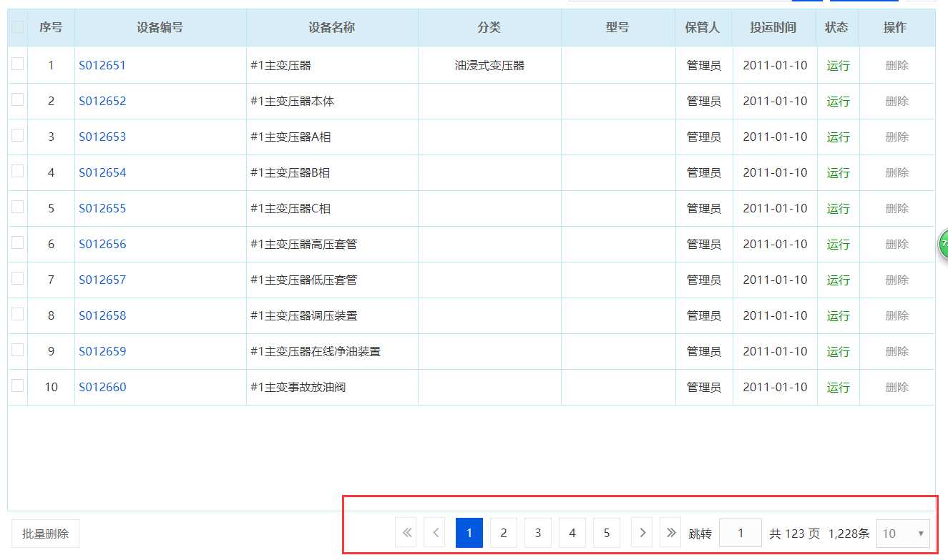The width and height of the screenshot is (948, 560).
Task: Click the name #1主变压器低压套管
Action: [x=304, y=280]
